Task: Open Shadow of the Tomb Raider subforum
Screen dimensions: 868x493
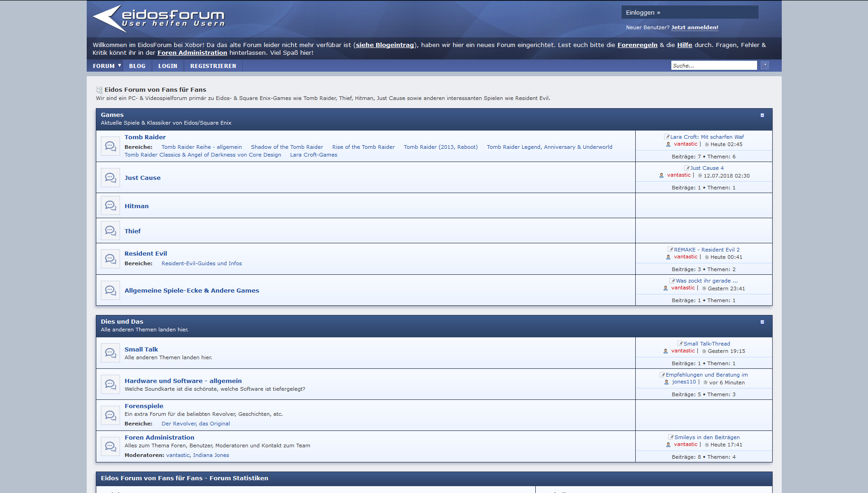Action: point(287,147)
